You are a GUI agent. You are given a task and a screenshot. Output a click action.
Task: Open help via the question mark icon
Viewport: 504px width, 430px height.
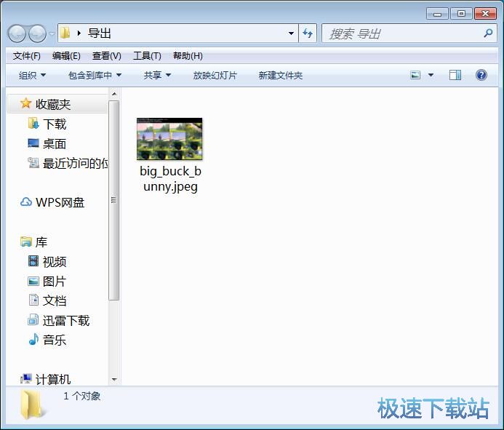(x=481, y=75)
